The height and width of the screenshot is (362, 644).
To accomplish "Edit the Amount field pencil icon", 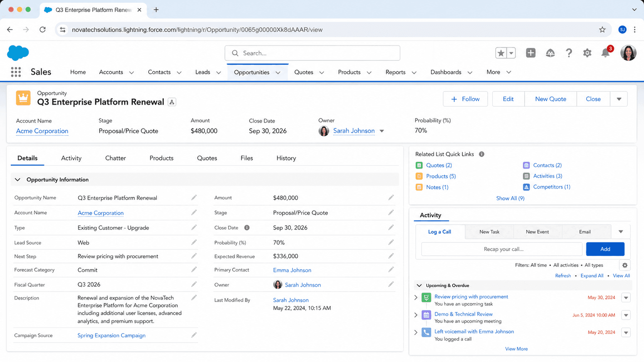I will (391, 197).
